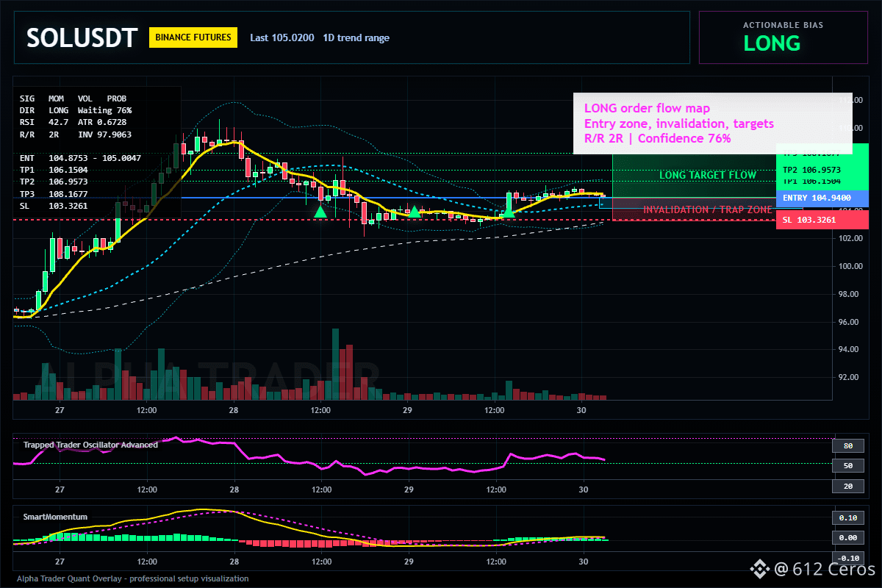
Task: Click the 92.00 price axis label
Action: pos(849,378)
